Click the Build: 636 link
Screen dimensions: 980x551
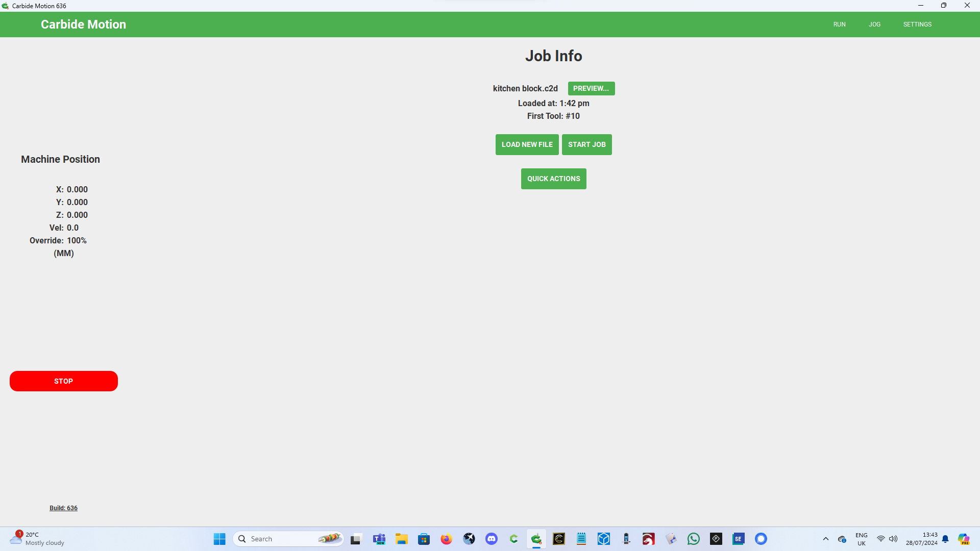click(63, 508)
